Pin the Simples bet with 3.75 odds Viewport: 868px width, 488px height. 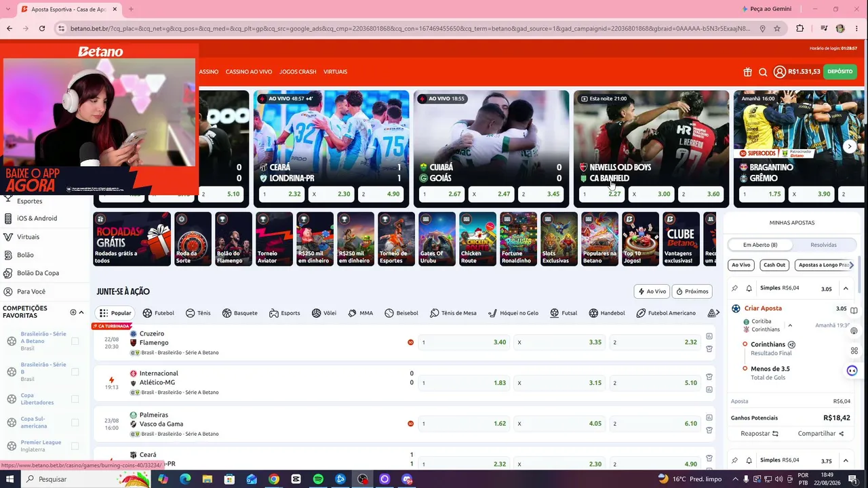pyautogui.click(x=734, y=460)
